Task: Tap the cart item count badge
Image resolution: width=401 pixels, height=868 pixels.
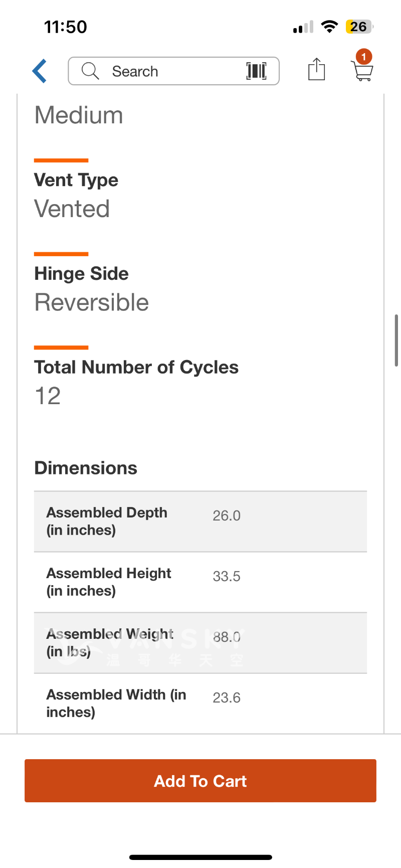Action: coord(364,57)
